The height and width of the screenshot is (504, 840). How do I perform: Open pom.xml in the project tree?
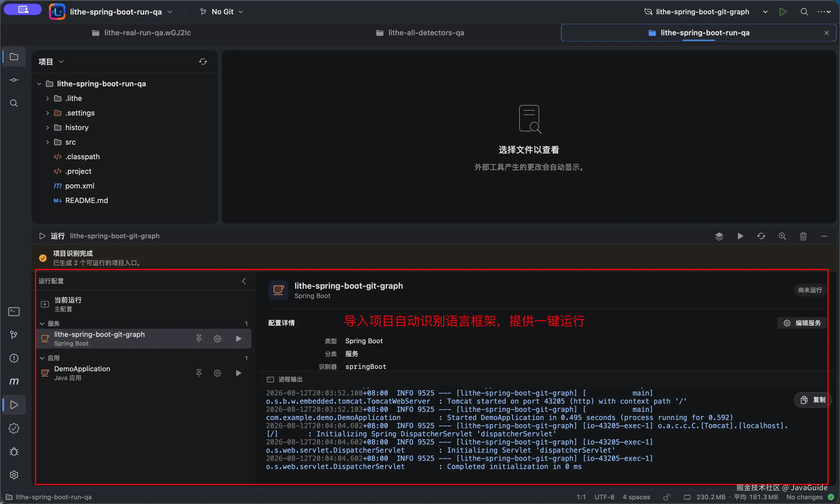[79, 186]
